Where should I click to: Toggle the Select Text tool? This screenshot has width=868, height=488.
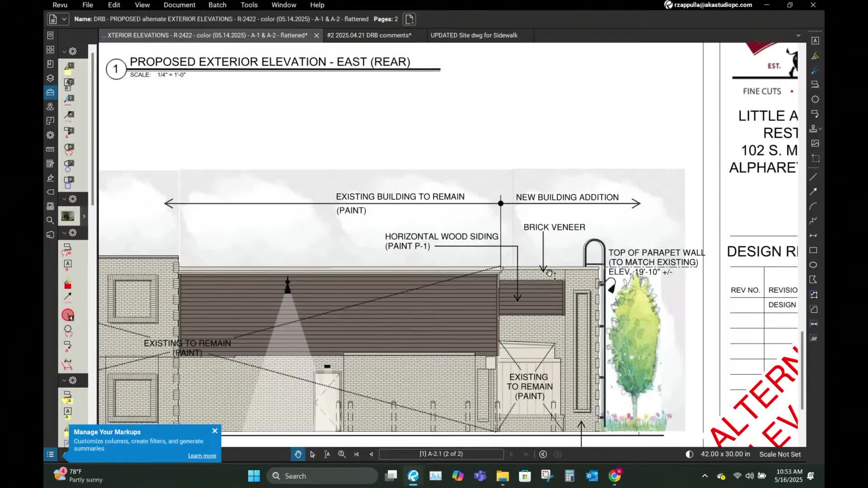pyautogui.click(x=327, y=455)
